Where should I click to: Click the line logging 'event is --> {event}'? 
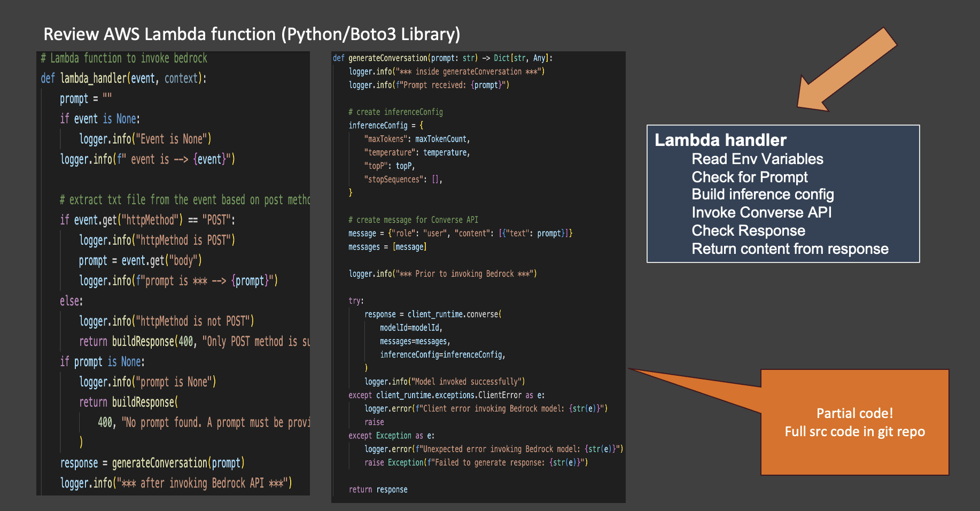pyautogui.click(x=147, y=159)
